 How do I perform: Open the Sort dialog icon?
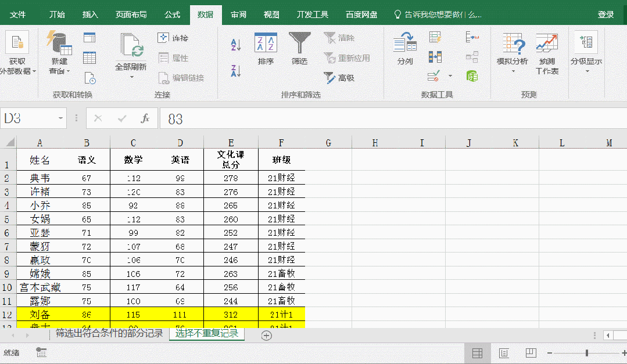266,43
